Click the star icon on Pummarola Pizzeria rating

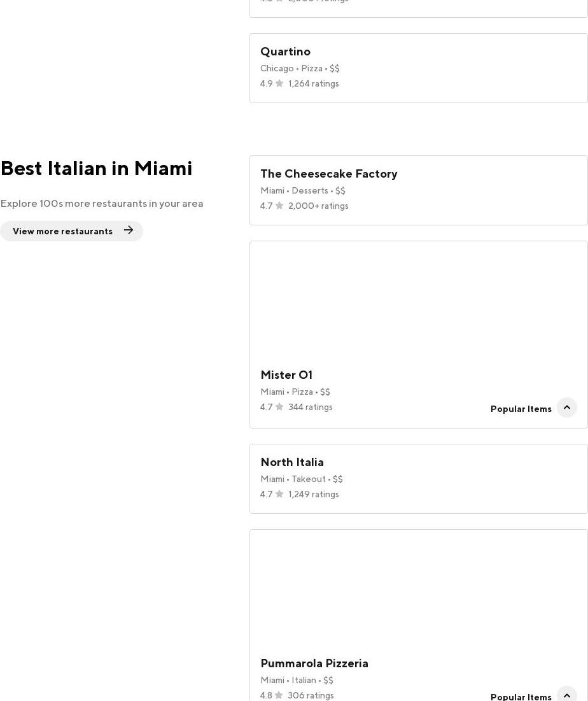pyautogui.click(x=279, y=695)
